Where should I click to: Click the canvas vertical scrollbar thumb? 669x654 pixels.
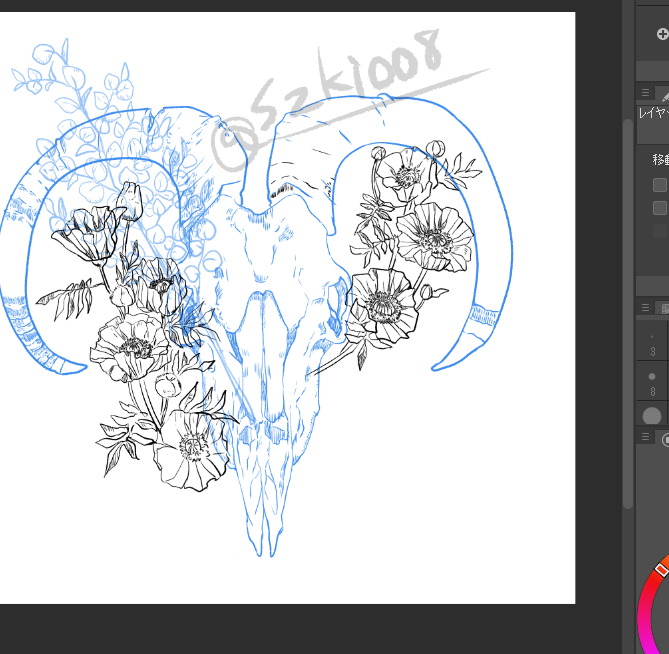point(628,314)
